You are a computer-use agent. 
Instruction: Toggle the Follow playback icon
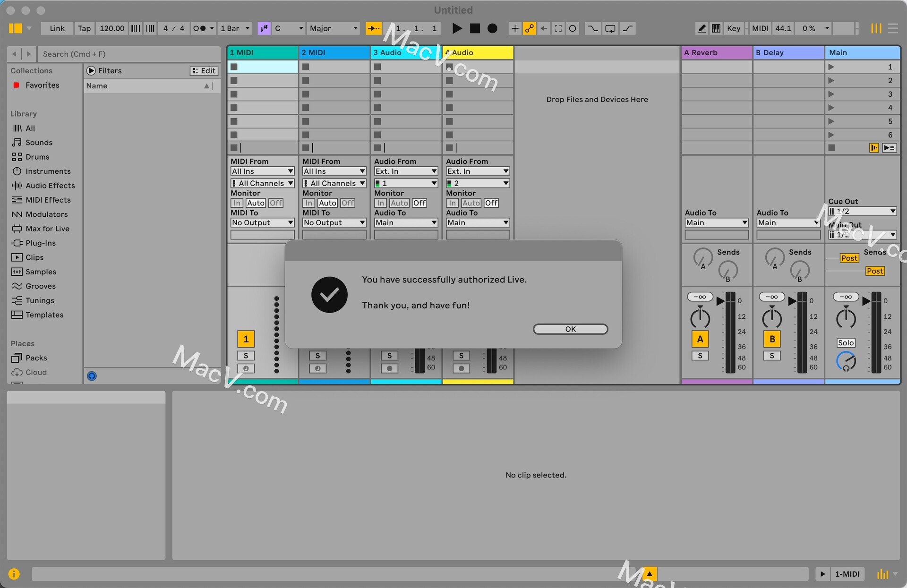point(374,28)
